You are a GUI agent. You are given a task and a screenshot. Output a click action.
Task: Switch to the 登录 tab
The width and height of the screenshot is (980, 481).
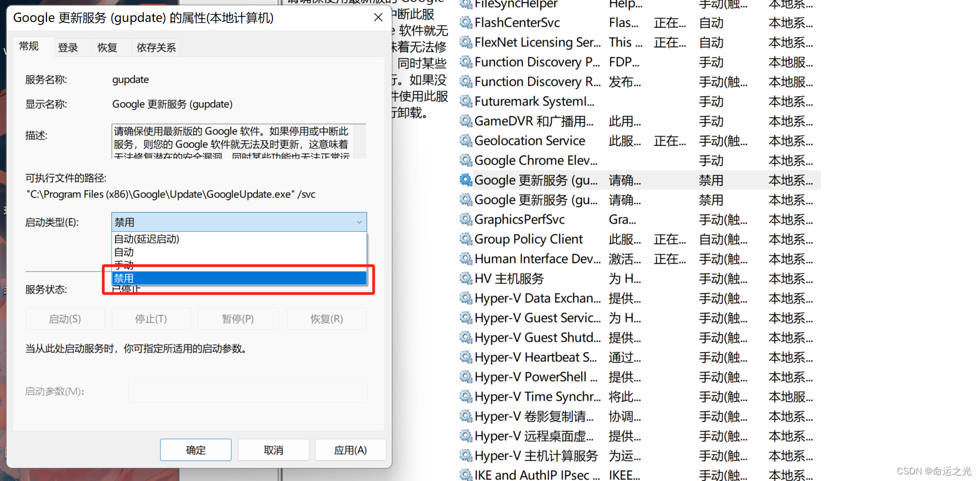(x=68, y=48)
